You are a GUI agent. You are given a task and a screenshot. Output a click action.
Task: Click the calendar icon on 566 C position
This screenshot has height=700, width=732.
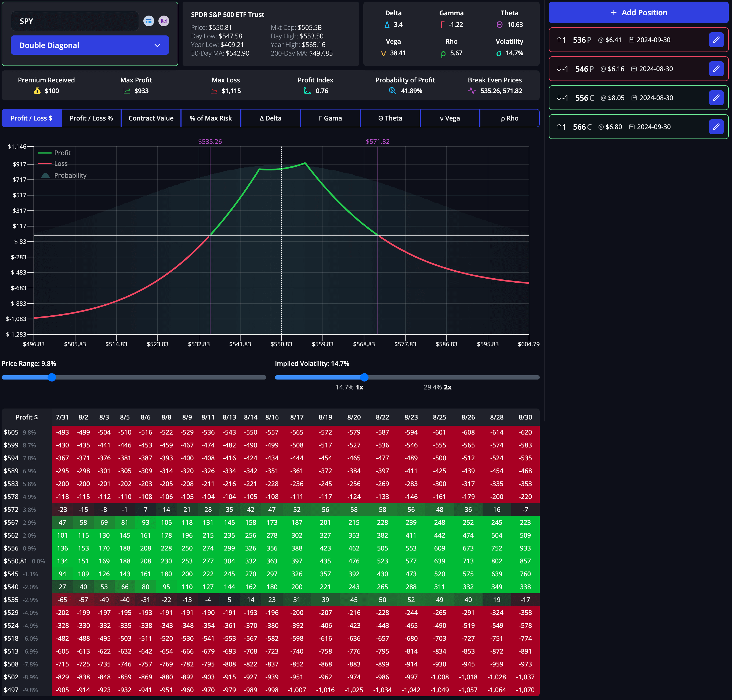[632, 127]
